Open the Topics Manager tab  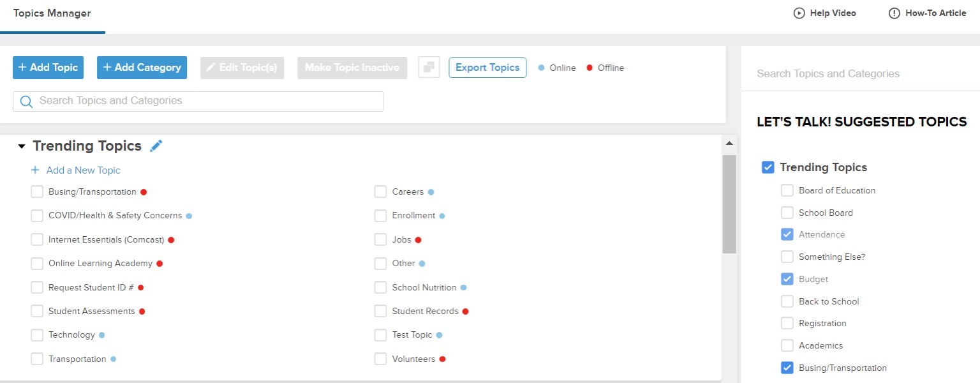click(x=52, y=13)
